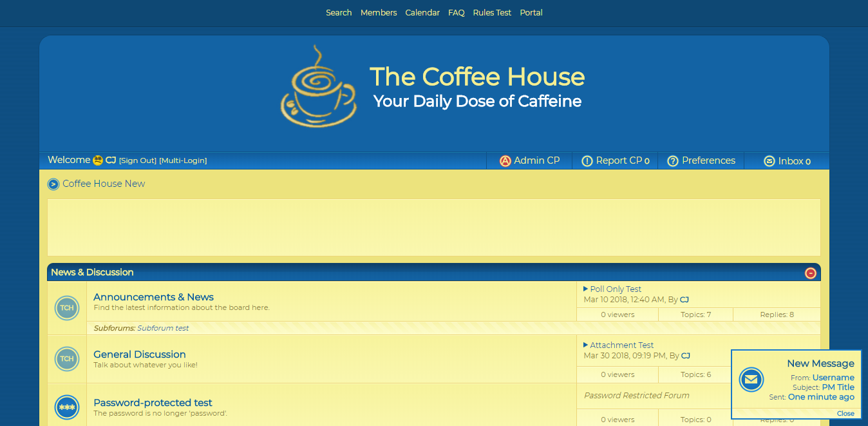Click the Announcements & News TCH forum icon
This screenshot has width=868, height=426.
67,308
